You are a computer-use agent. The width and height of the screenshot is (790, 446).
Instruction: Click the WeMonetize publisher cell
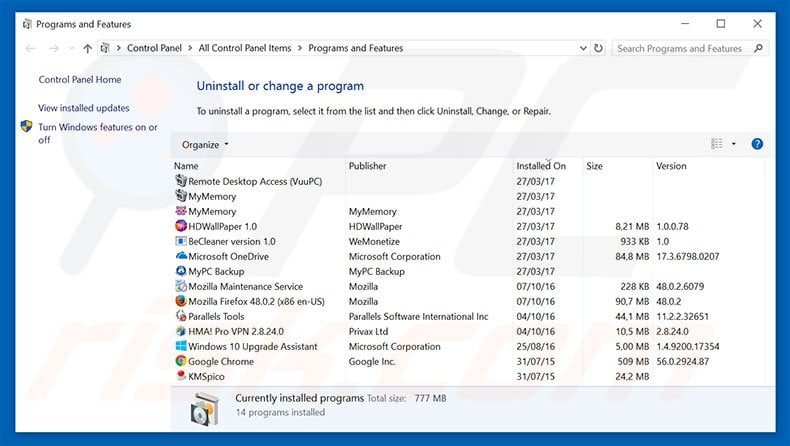[374, 241]
